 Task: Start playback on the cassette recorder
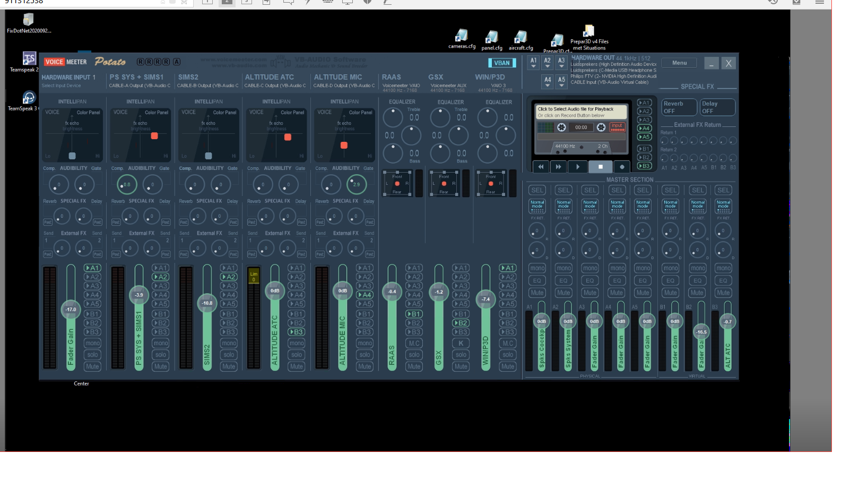pos(578,167)
